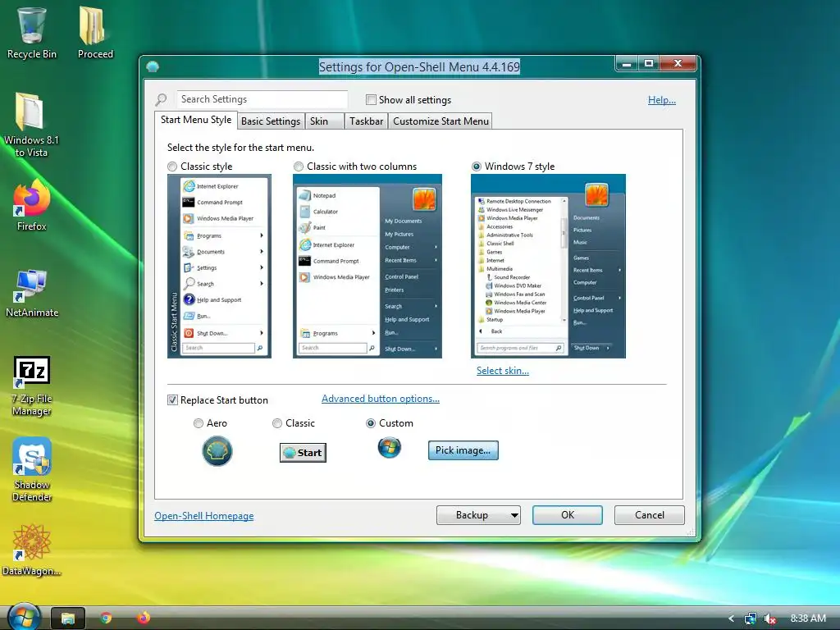840x630 pixels.
Task: Select the Classic style radio button
Action: tap(172, 167)
